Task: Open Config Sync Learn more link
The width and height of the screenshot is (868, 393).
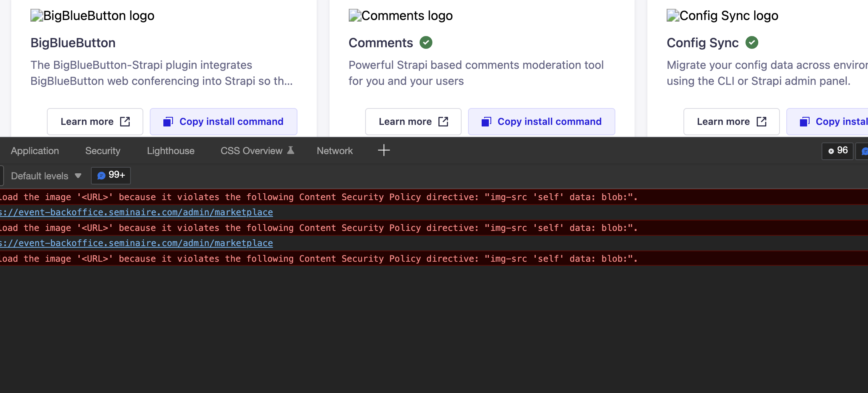Action: coord(731,122)
